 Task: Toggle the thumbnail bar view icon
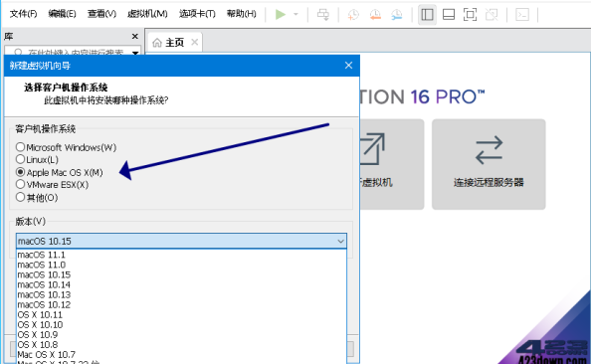(x=449, y=15)
